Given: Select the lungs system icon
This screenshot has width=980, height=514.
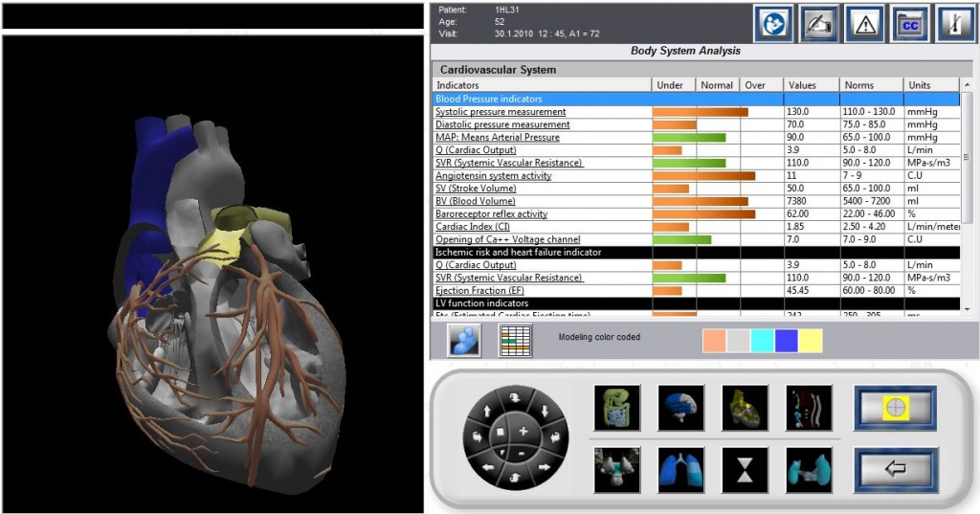Looking at the screenshot, I should 680,470.
